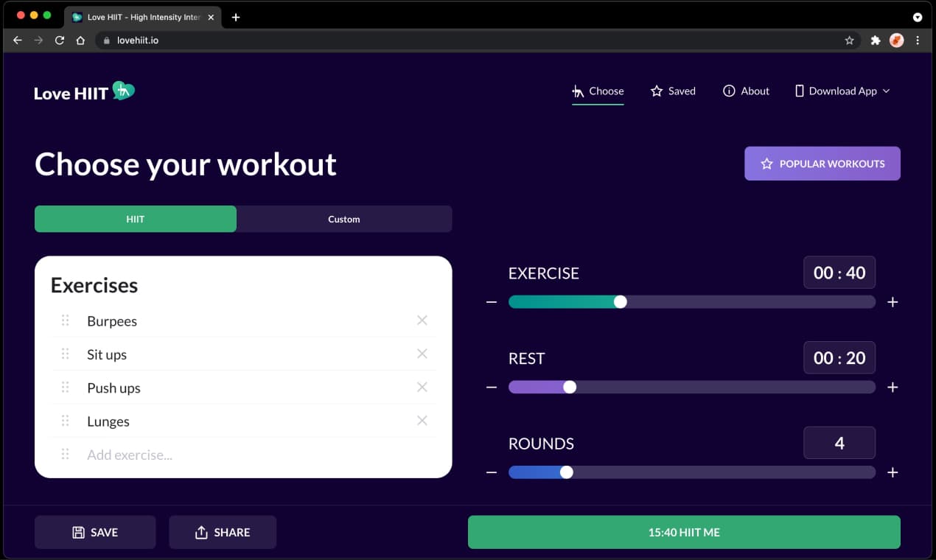This screenshot has width=936, height=560.
Task: Increase rest time with plus icon
Action: pos(893,388)
